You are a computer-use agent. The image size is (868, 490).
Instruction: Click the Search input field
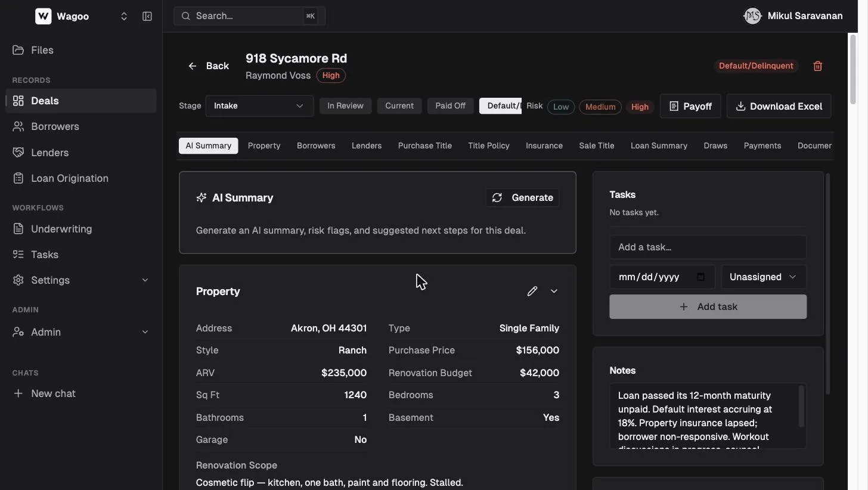[x=249, y=16]
